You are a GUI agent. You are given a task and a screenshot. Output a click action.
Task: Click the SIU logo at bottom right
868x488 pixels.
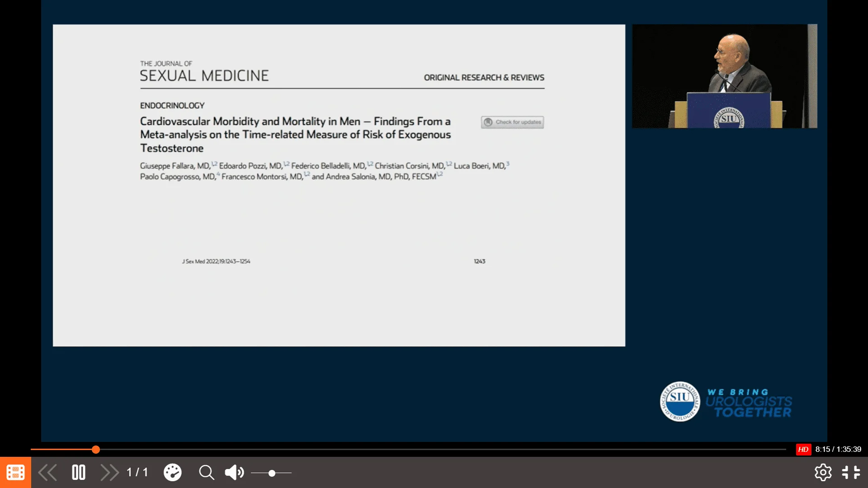tap(680, 401)
